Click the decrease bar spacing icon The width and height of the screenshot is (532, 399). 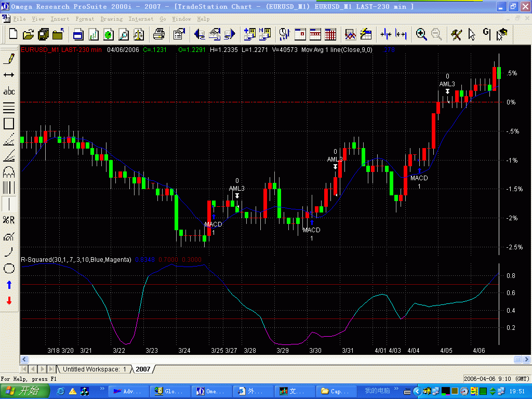pos(386,34)
